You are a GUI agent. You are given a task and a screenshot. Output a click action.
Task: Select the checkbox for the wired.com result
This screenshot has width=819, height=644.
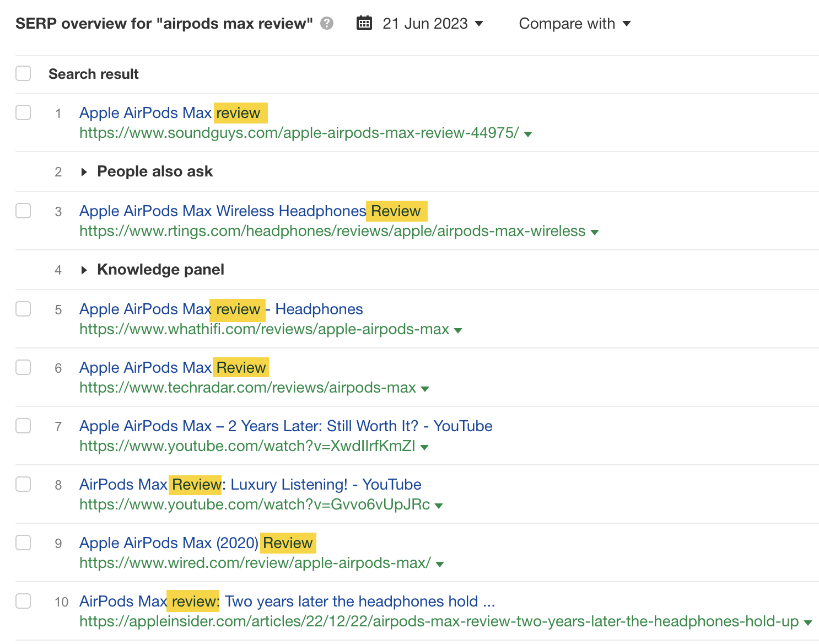pos(23,543)
